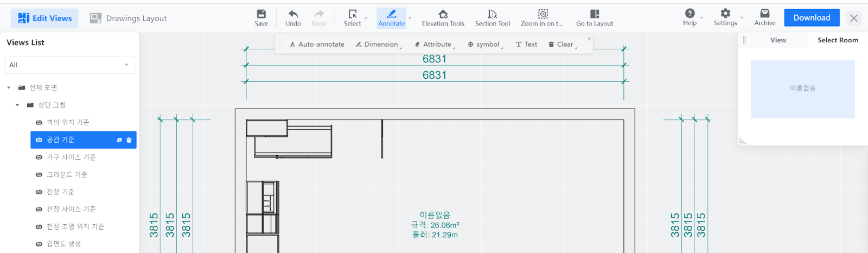
Task: Open the Select tool dropdown arrow
Action: tap(366, 18)
